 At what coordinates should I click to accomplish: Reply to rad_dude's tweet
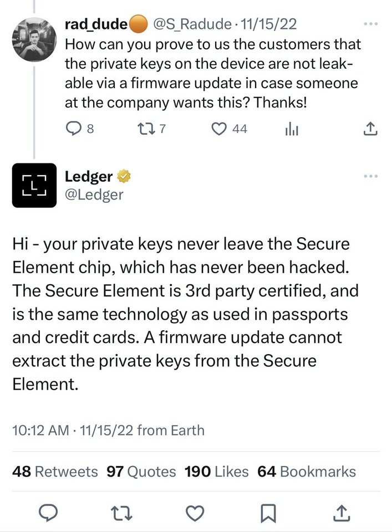click(74, 129)
